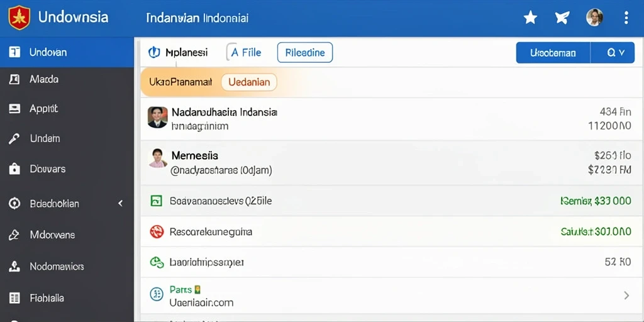Select the Undovan sidebar item

[67, 52]
